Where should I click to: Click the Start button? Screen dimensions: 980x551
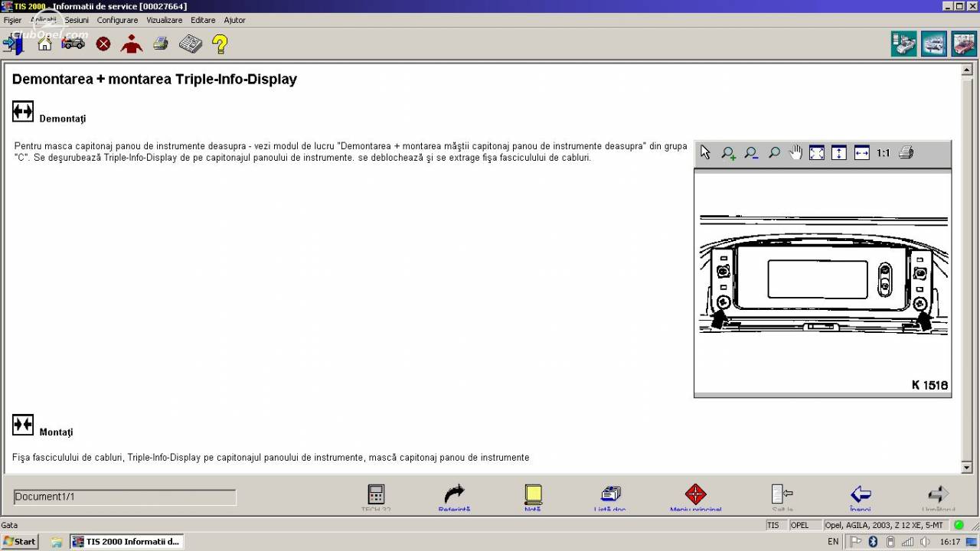20,542
